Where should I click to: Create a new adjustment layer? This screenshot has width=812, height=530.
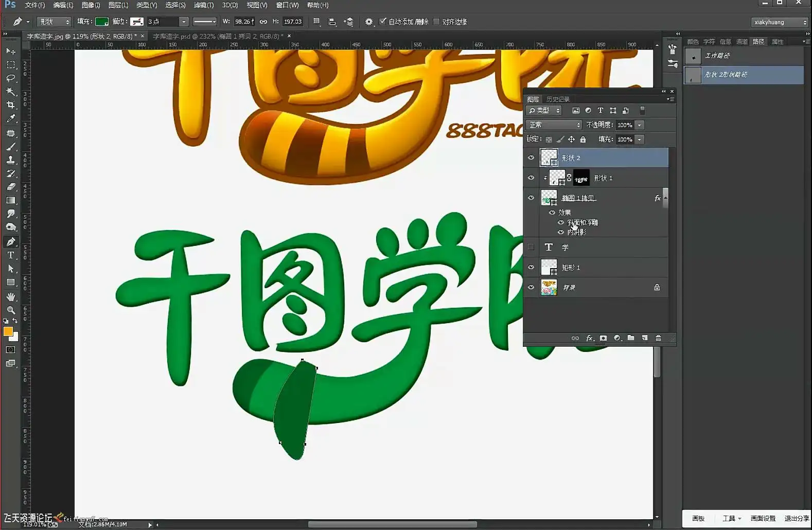617,338
